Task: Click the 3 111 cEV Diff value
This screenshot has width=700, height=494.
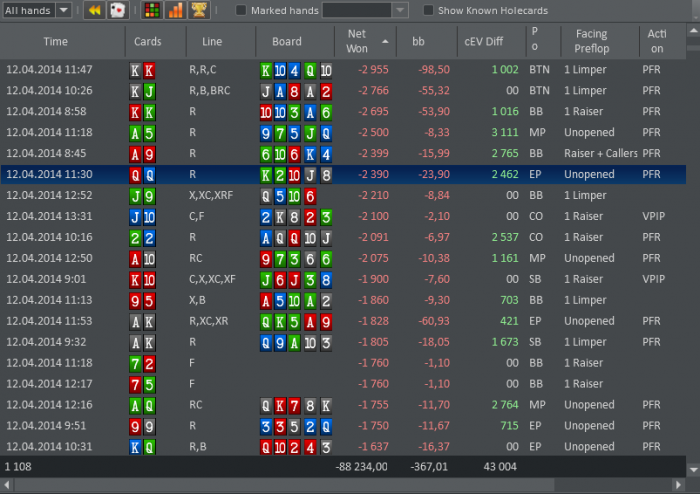Action: pos(505,133)
